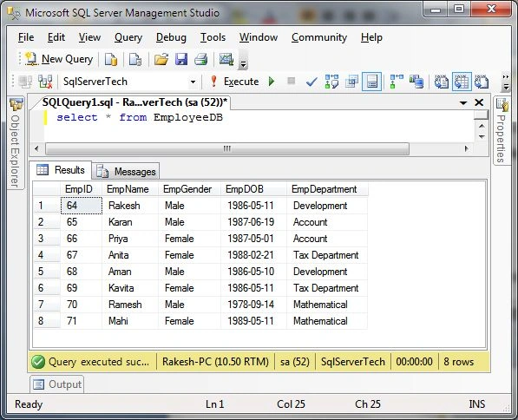The height and width of the screenshot is (420, 518).
Task: Open the Edit menu
Action: [56, 37]
